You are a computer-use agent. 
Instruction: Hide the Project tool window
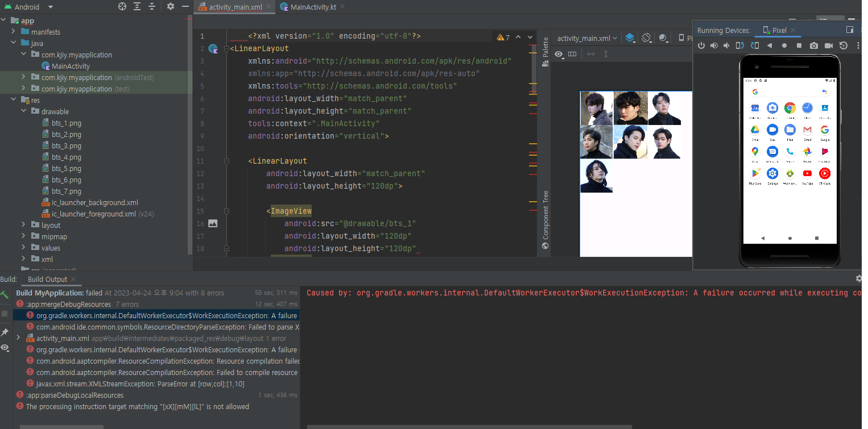185,7
